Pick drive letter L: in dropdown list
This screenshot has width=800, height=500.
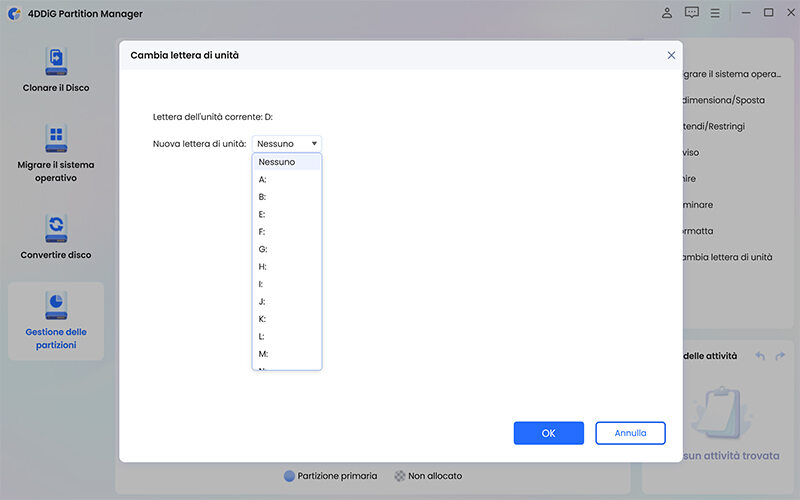click(x=287, y=336)
